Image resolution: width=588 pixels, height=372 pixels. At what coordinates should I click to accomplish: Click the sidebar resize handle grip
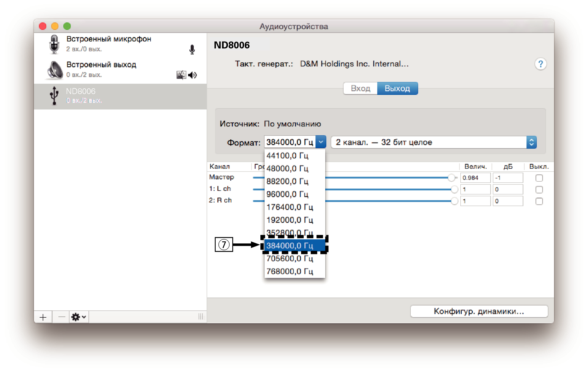pyautogui.click(x=201, y=317)
